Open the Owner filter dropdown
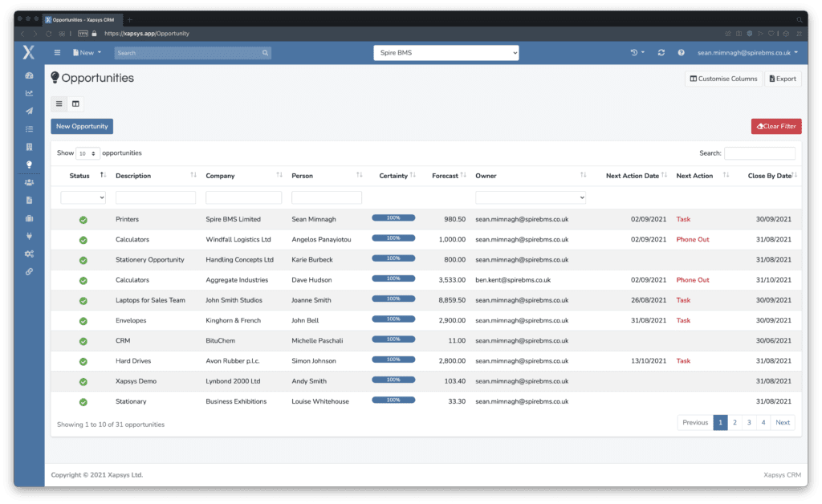The width and height of the screenshot is (822, 504). coord(531,197)
